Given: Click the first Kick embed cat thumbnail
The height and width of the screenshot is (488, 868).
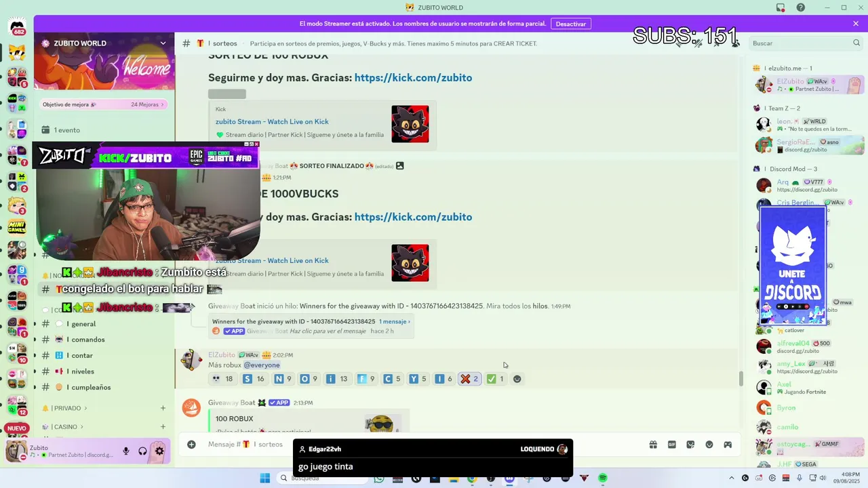Looking at the screenshot, I should click(410, 124).
